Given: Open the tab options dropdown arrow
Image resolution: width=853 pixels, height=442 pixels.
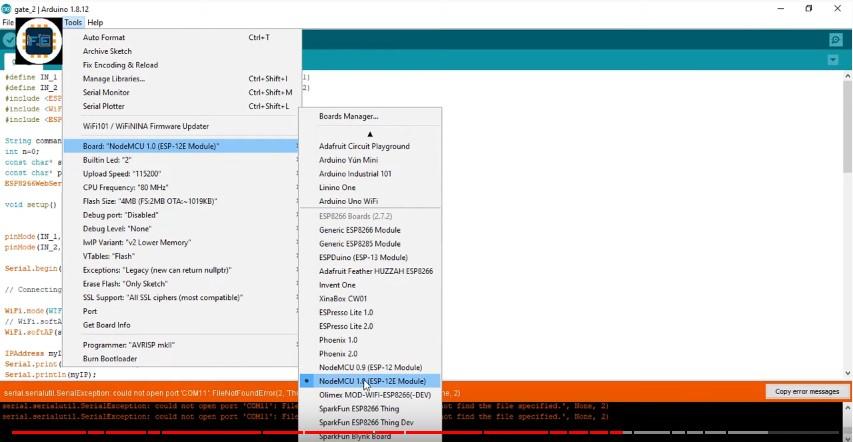Looking at the screenshot, I should click(x=833, y=60).
